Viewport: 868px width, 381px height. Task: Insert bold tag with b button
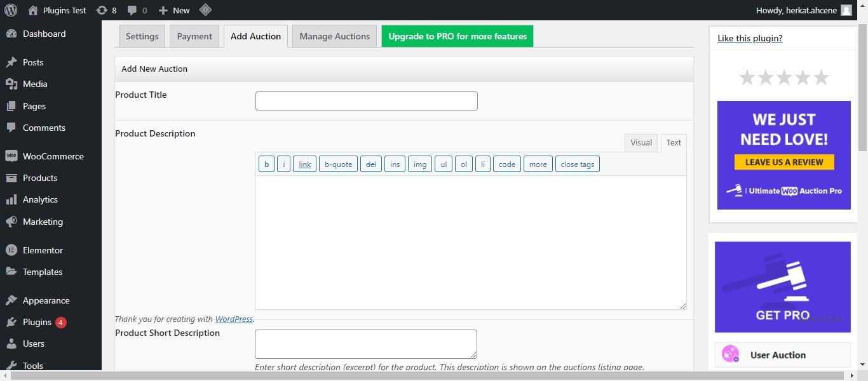tap(266, 164)
